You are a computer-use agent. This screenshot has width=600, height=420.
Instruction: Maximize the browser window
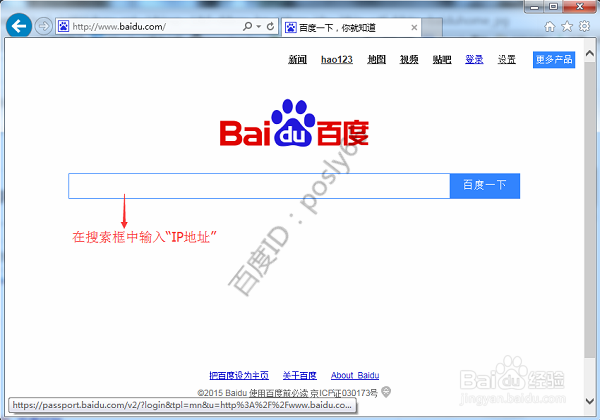(x=553, y=7)
